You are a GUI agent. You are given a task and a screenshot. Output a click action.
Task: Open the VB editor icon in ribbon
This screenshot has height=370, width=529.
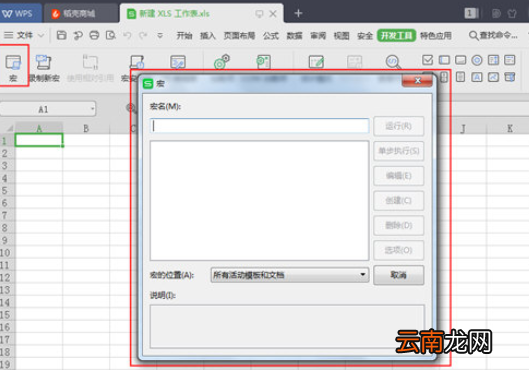178,62
